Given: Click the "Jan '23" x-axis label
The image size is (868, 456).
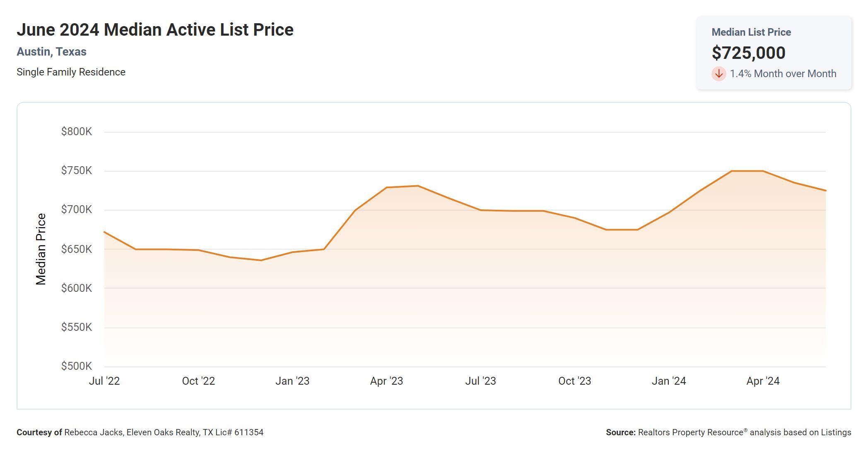Looking at the screenshot, I should point(292,381).
